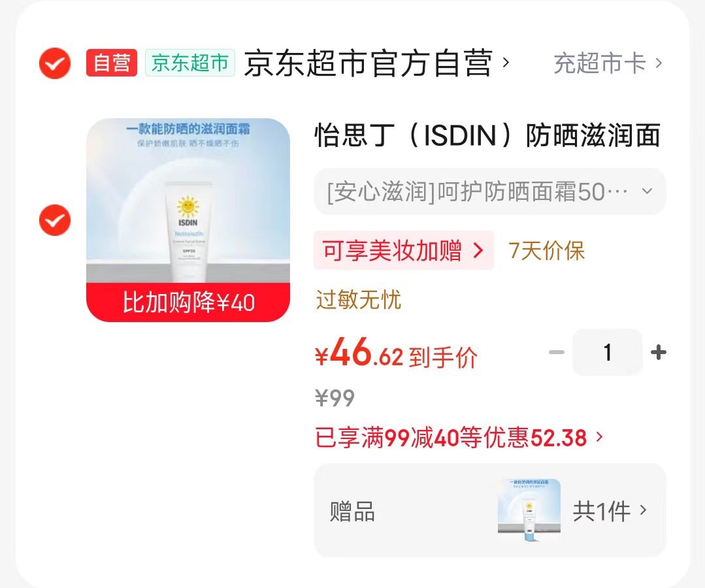Deselect the ISDIN sunscreen item checkbox
Screen dimensions: 705x588
[55, 220]
